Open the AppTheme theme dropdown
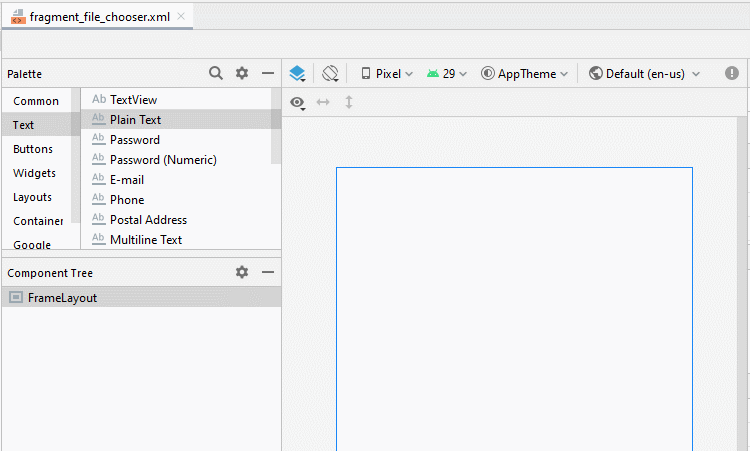 click(525, 74)
